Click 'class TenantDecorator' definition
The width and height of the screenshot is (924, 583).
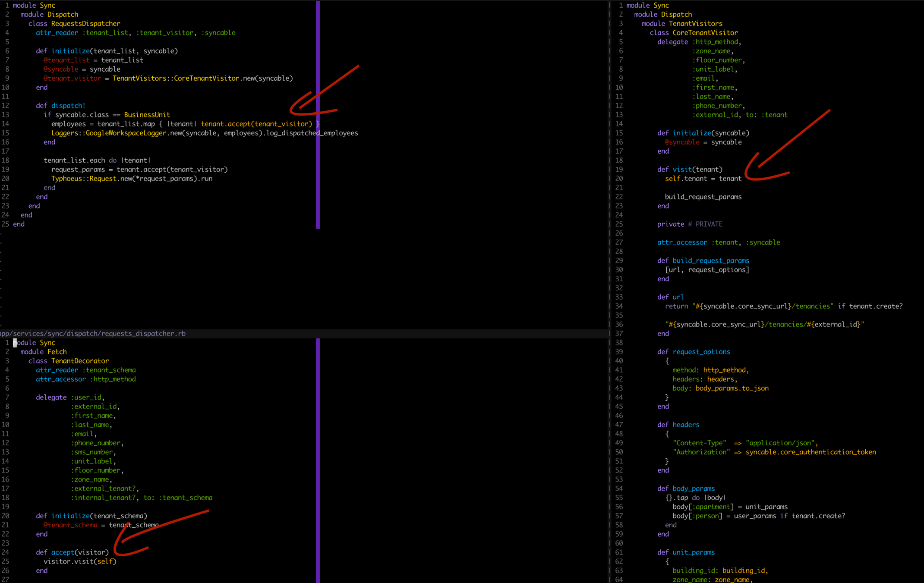click(69, 361)
